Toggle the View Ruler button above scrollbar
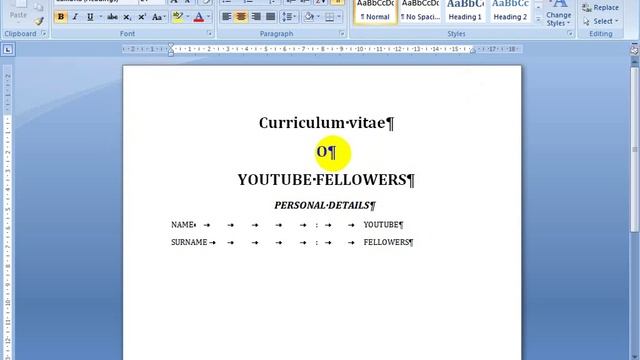This screenshot has width=640, height=360. tap(635, 51)
